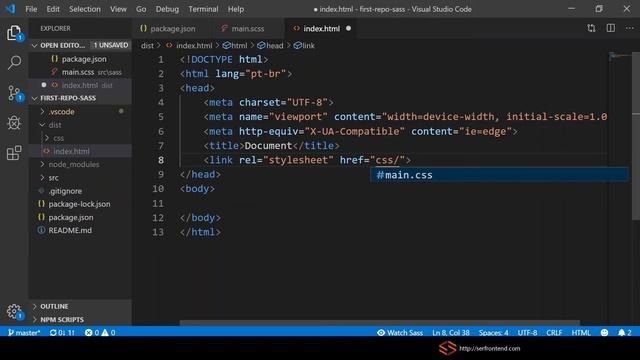
Task: Open the Terminal menu
Action: [203, 9]
